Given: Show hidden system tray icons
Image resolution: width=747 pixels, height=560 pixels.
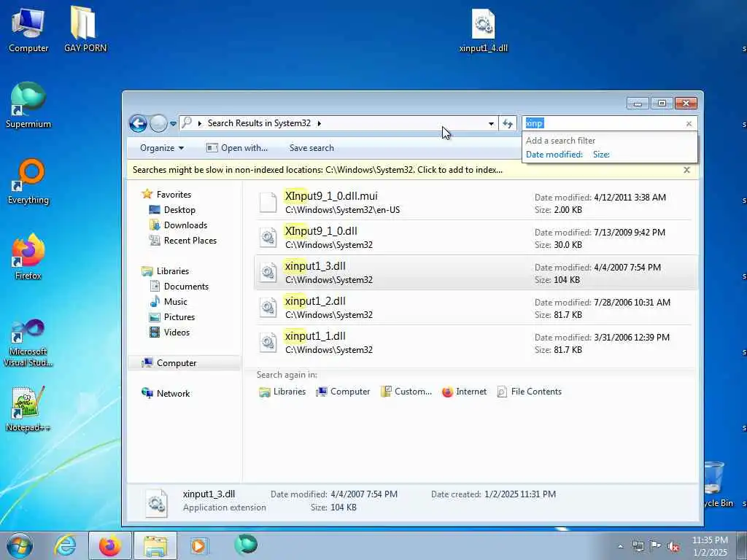Looking at the screenshot, I should [620, 547].
